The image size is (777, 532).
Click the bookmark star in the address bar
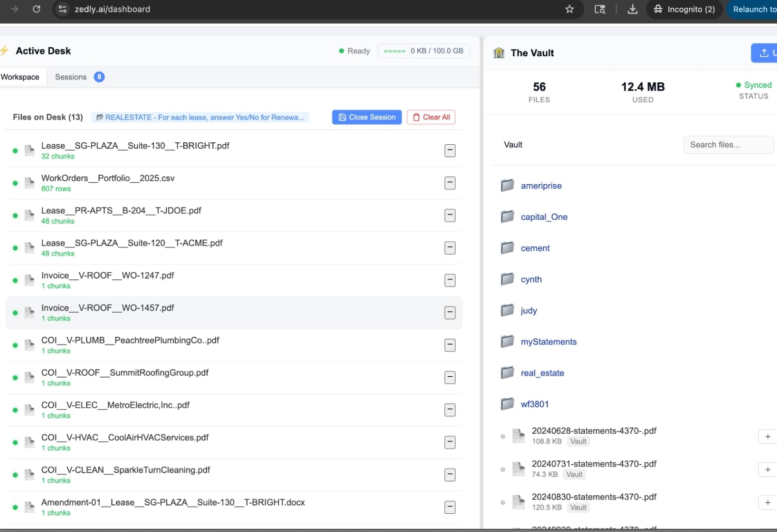tap(569, 9)
